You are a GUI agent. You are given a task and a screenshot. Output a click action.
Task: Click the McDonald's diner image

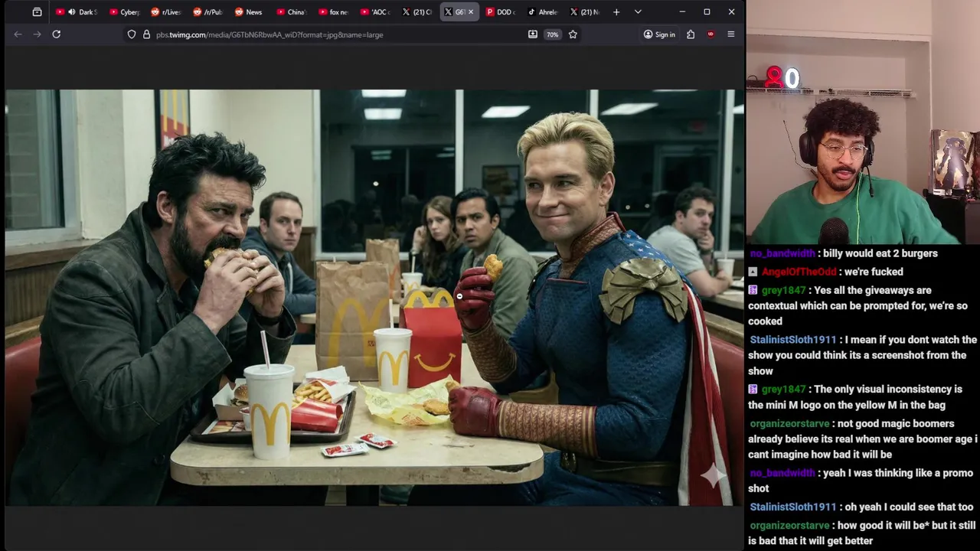(x=374, y=298)
